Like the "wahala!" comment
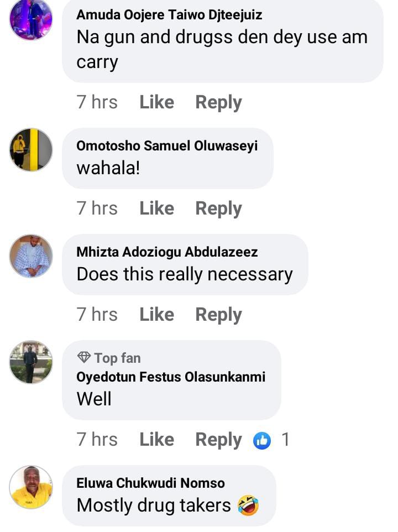Viewport: 398px width, 532px height. point(156,208)
